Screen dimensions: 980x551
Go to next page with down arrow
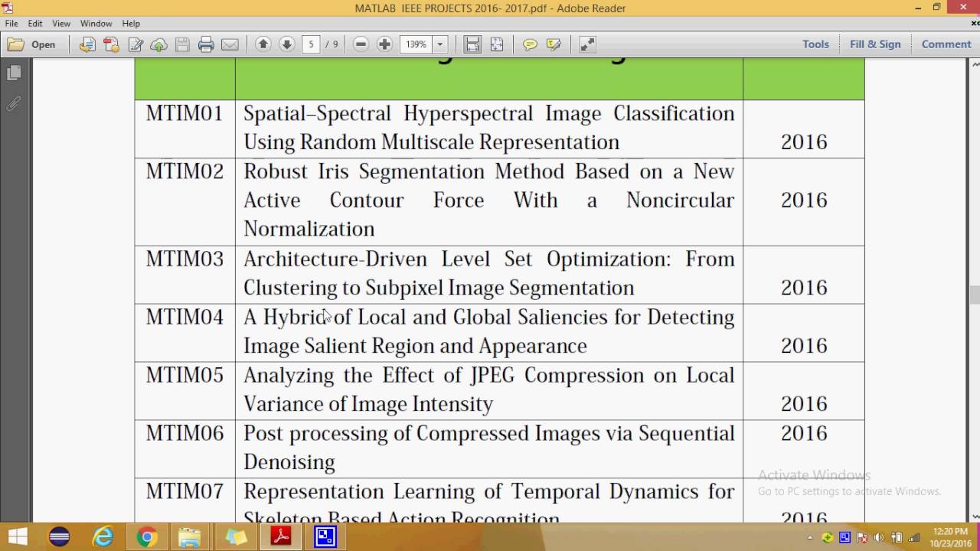pyautogui.click(x=286, y=44)
